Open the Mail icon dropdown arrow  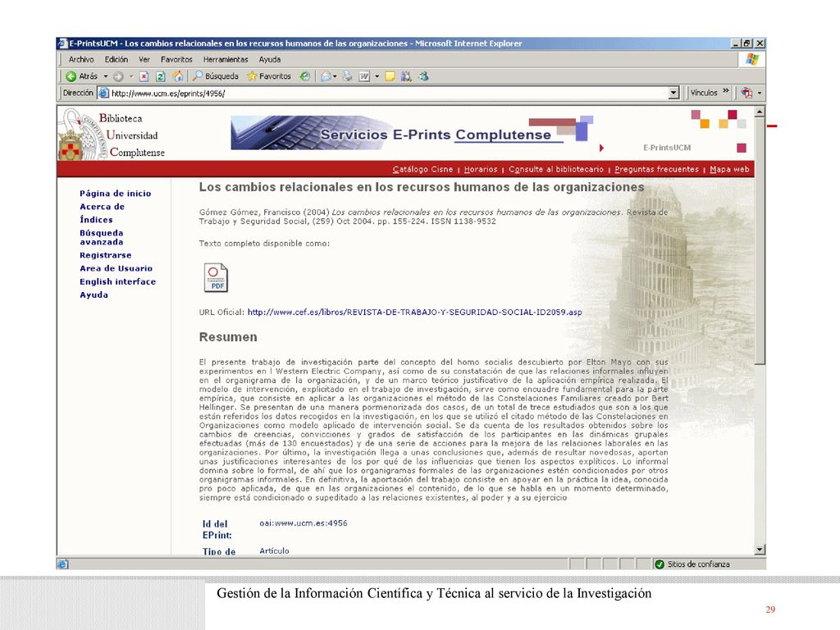point(335,76)
